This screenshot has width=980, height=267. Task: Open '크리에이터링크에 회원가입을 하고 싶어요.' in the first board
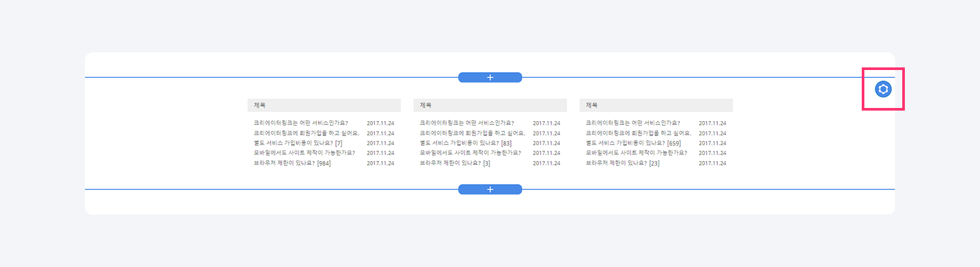[306, 133]
